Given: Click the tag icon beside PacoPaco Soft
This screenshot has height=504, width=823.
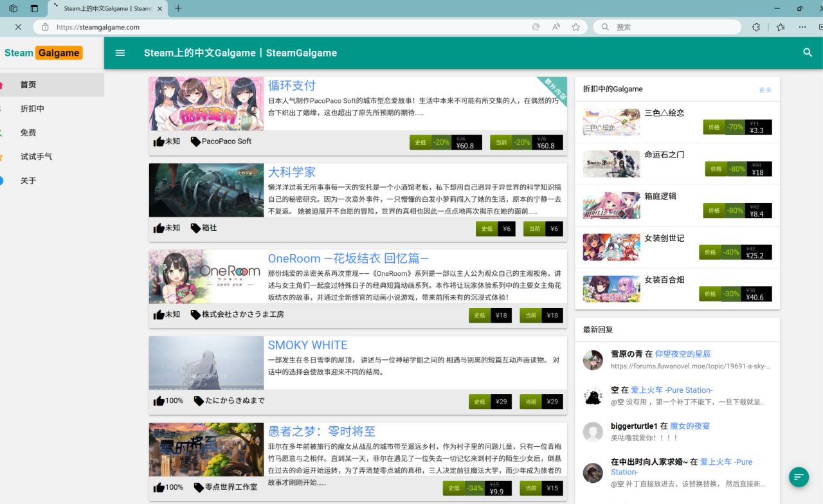Looking at the screenshot, I should click(195, 141).
